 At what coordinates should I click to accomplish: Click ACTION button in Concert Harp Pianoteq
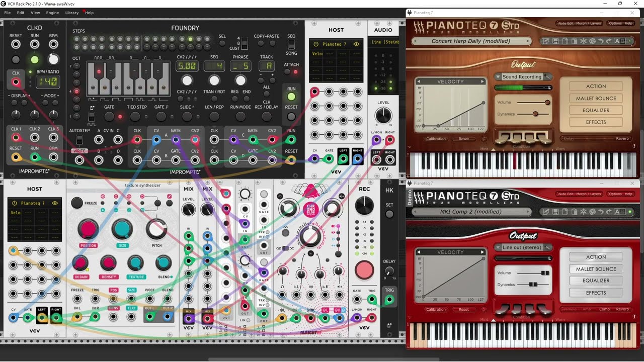click(x=596, y=86)
